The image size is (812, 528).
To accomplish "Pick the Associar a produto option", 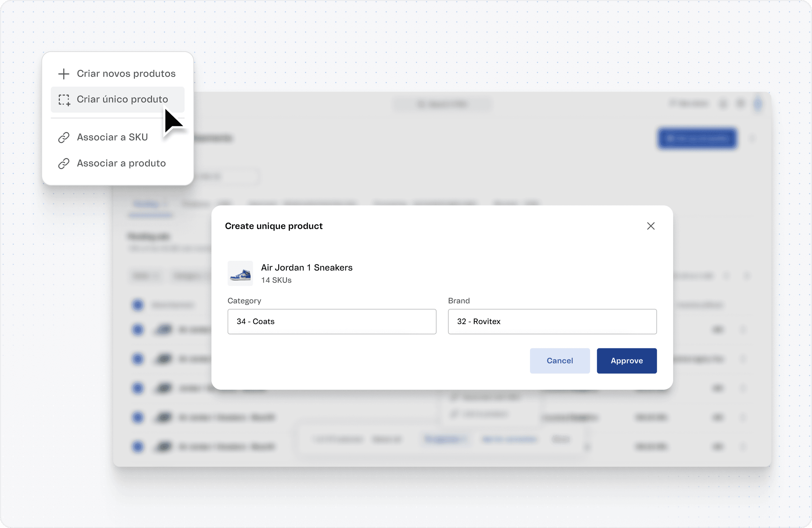I will pos(121,163).
